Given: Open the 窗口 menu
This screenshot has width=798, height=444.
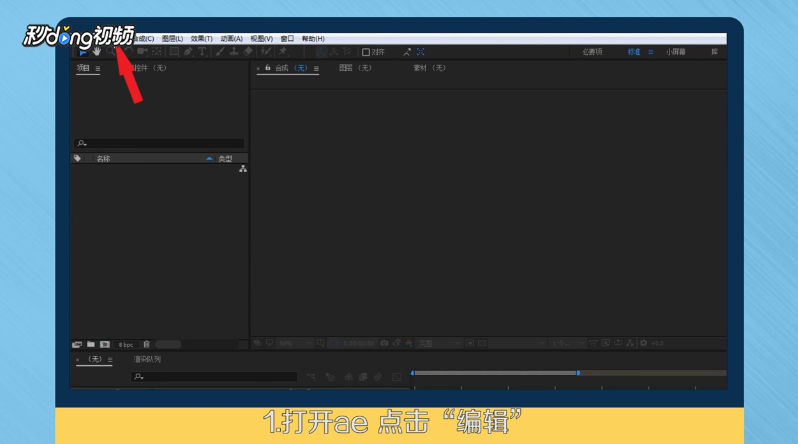Looking at the screenshot, I should pyautogui.click(x=287, y=39).
